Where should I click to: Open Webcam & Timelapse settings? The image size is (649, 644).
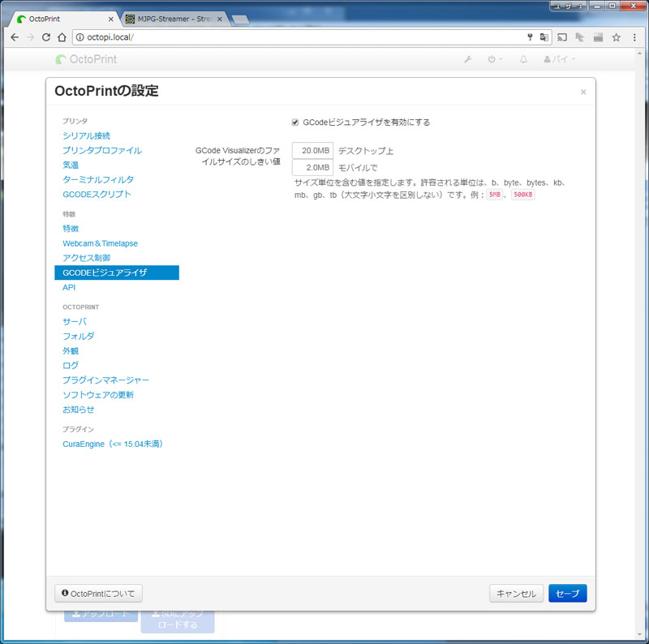100,243
